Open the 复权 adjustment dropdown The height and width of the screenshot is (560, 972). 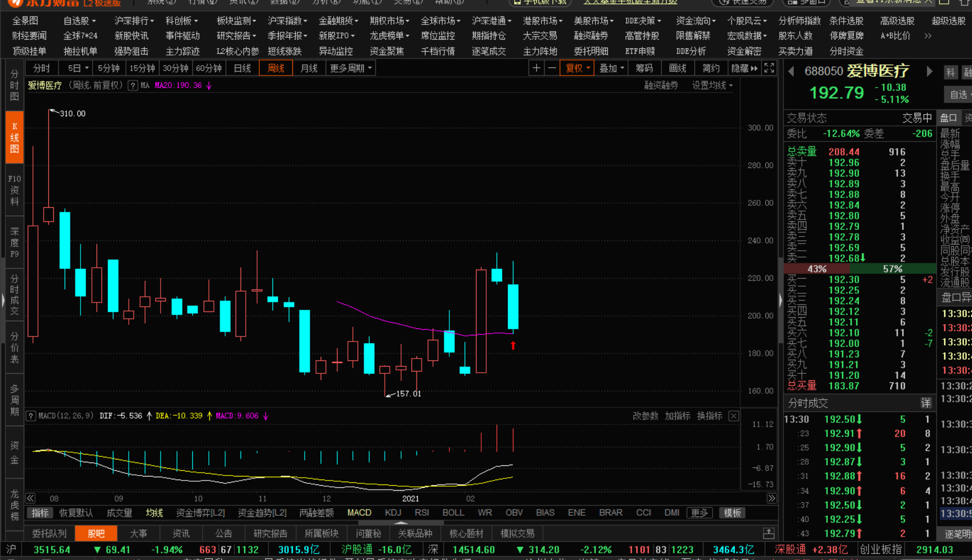coord(578,68)
